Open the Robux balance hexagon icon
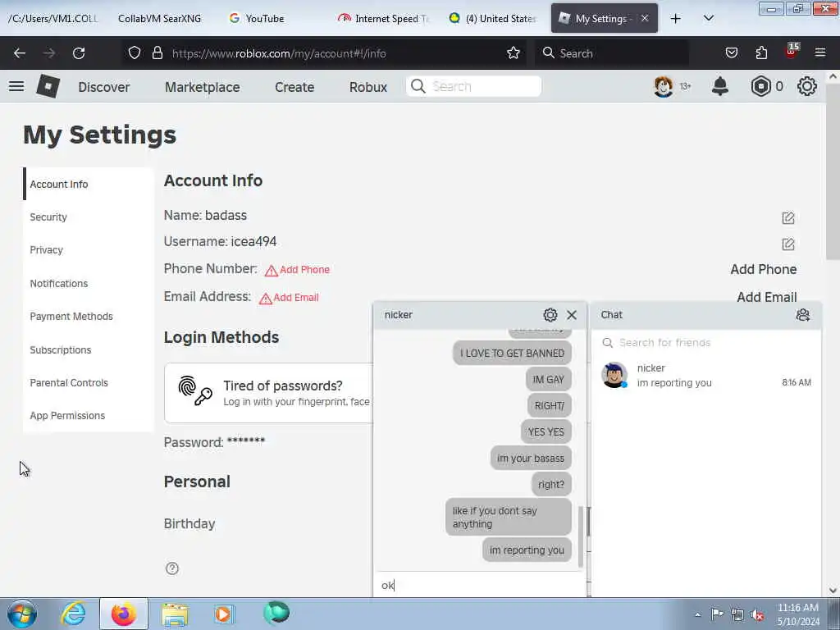Image resolution: width=840 pixels, height=630 pixels. coord(760,86)
